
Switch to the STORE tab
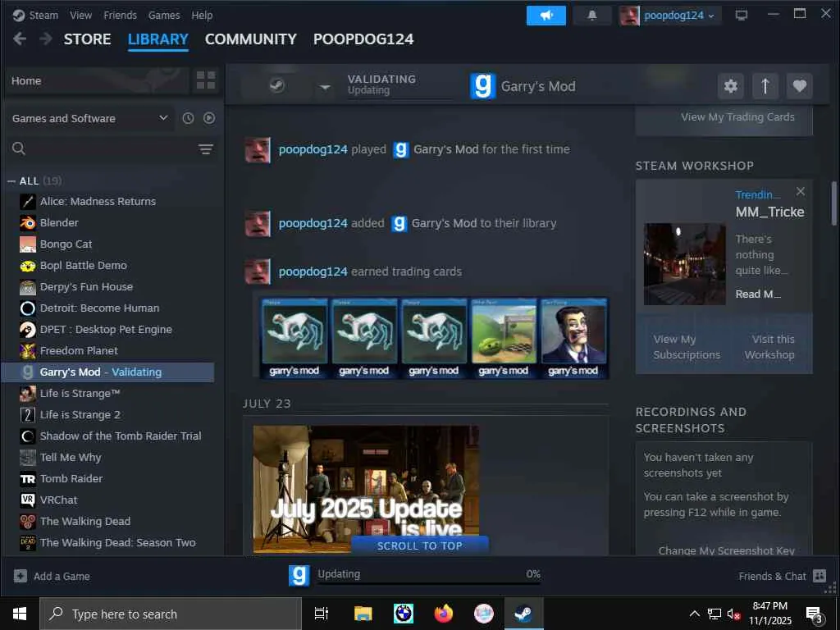[87, 39]
